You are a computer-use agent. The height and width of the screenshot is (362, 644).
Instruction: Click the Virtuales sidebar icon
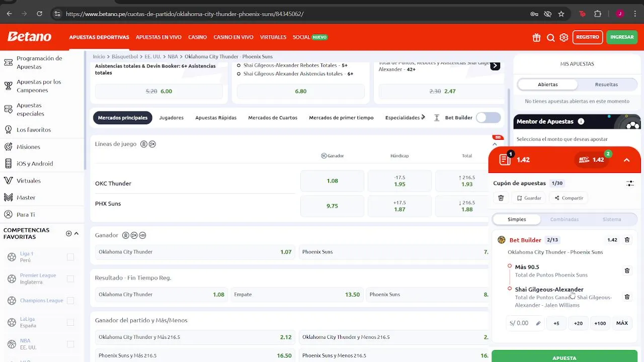[x=8, y=180]
